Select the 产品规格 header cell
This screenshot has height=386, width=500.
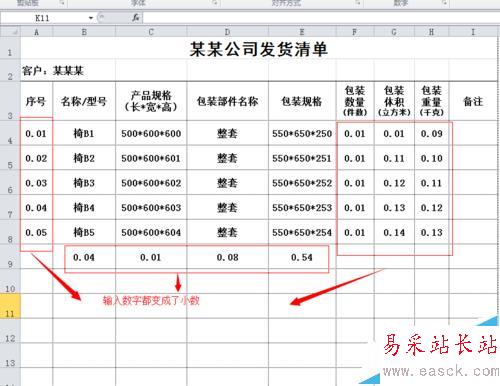coord(151,101)
